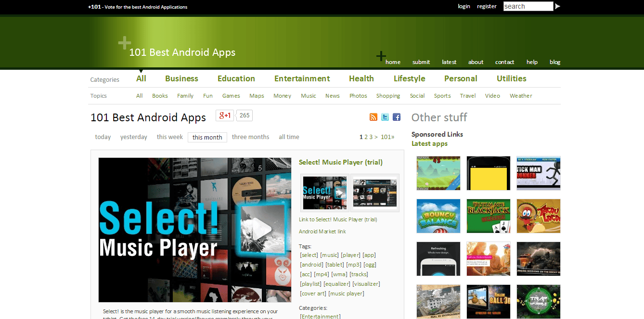Filter by the Games topic
This screenshot has width=644, height=319.
click(x=231, y=96)
